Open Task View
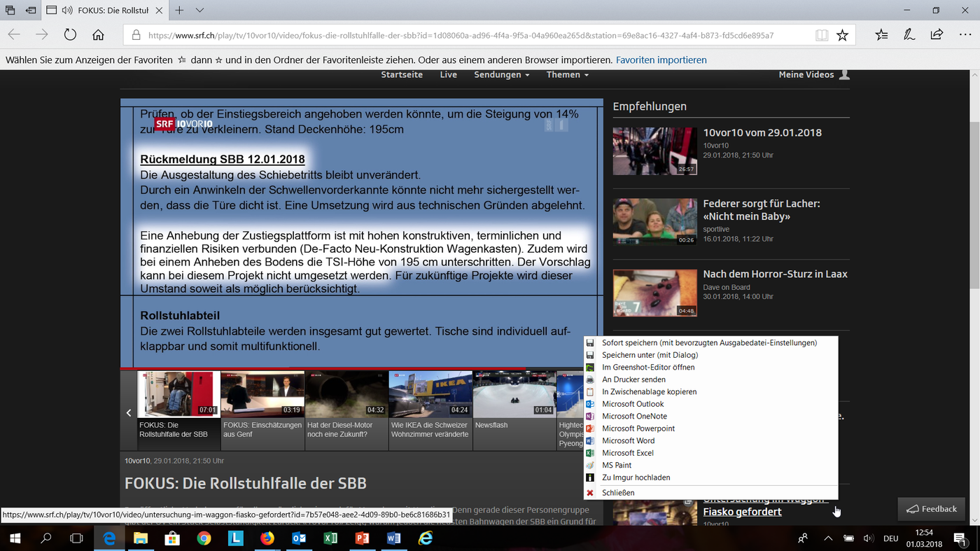Screen dimensions: 980x551 (x=76, y=538)
